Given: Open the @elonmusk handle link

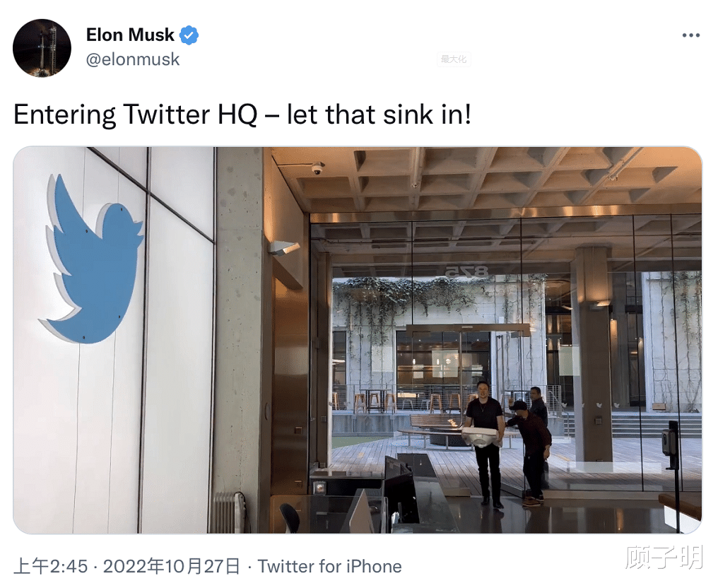Looking at the screenshot, I should point(133,60).
